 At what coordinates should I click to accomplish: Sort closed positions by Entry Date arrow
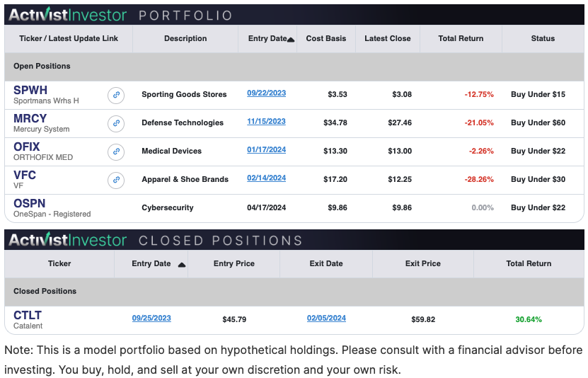click(182, 265)
